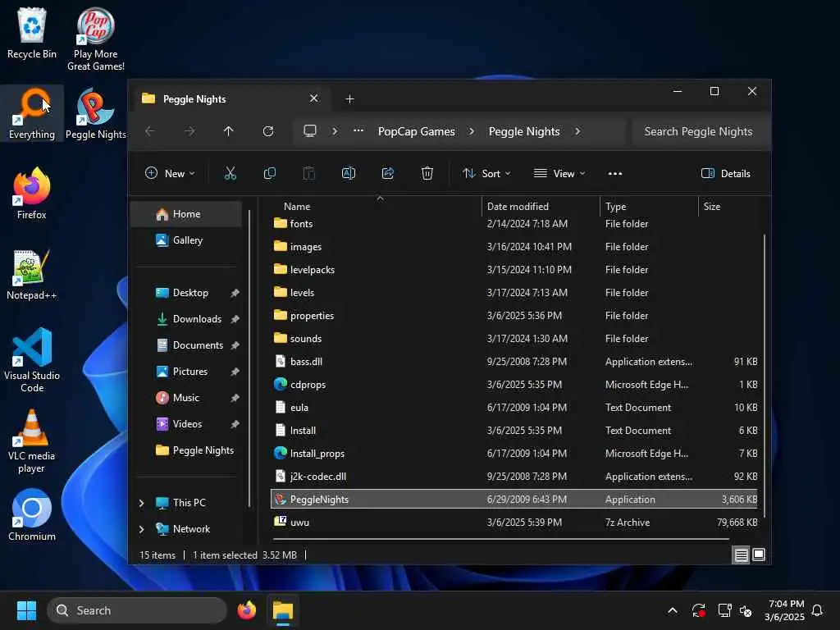Open the notifications bell icon
The image size is (840, 630).
[818, 610]
